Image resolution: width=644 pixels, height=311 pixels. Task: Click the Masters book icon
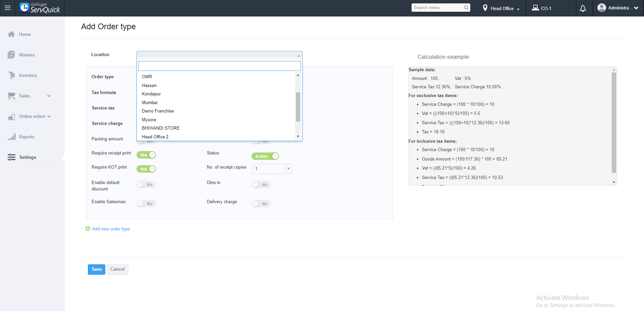point(11,55)
